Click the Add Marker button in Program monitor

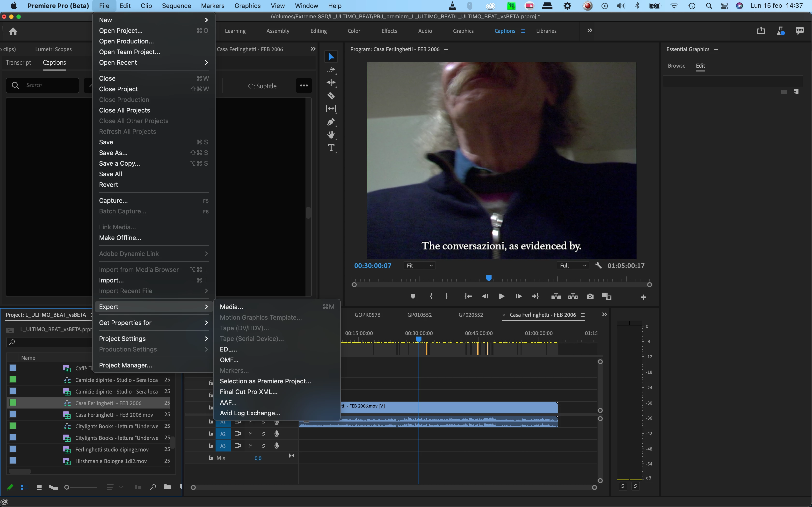coord(413,296)
